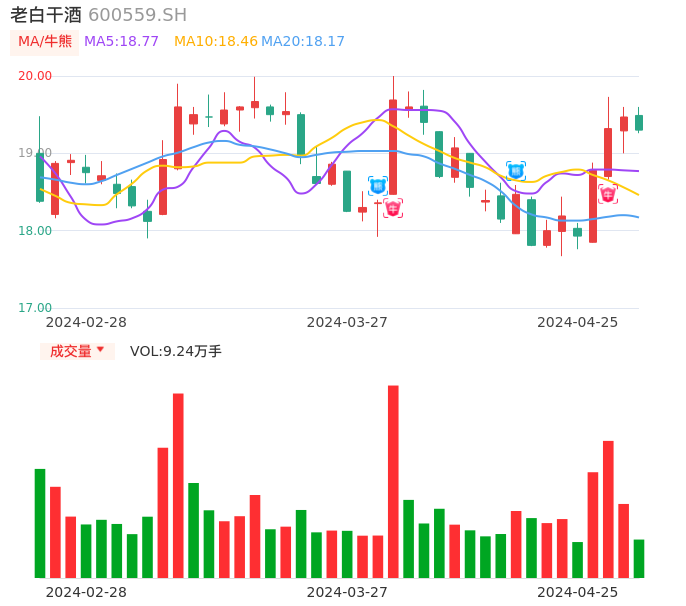Click the red bull marker near 2024-04-25
686x606 pixels.
click(x=608, y=194)
